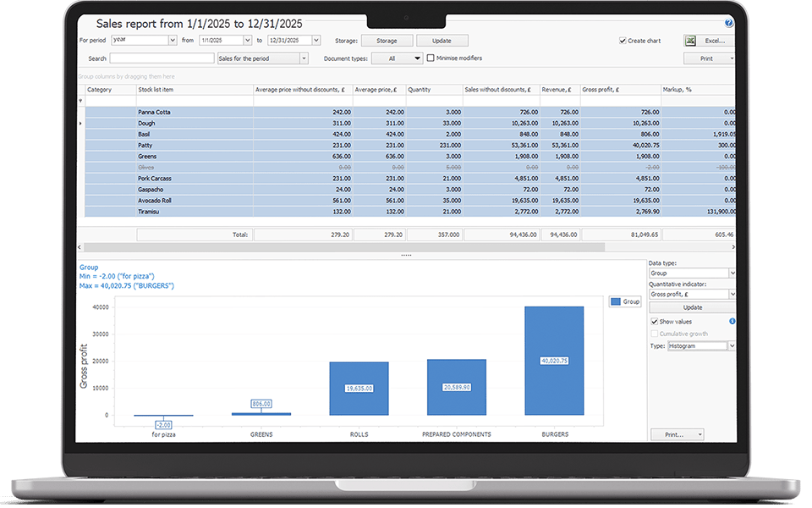
Task: Open the dropdown arrow beside Excel button
Action: (732, 41)
